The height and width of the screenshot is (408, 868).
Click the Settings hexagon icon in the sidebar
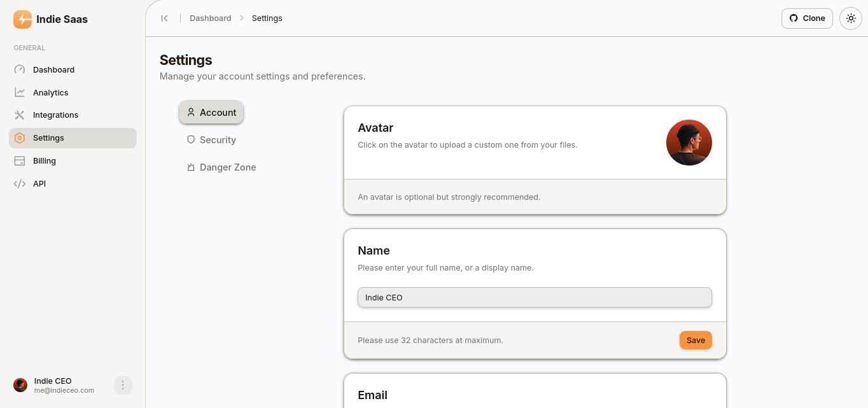20,138
